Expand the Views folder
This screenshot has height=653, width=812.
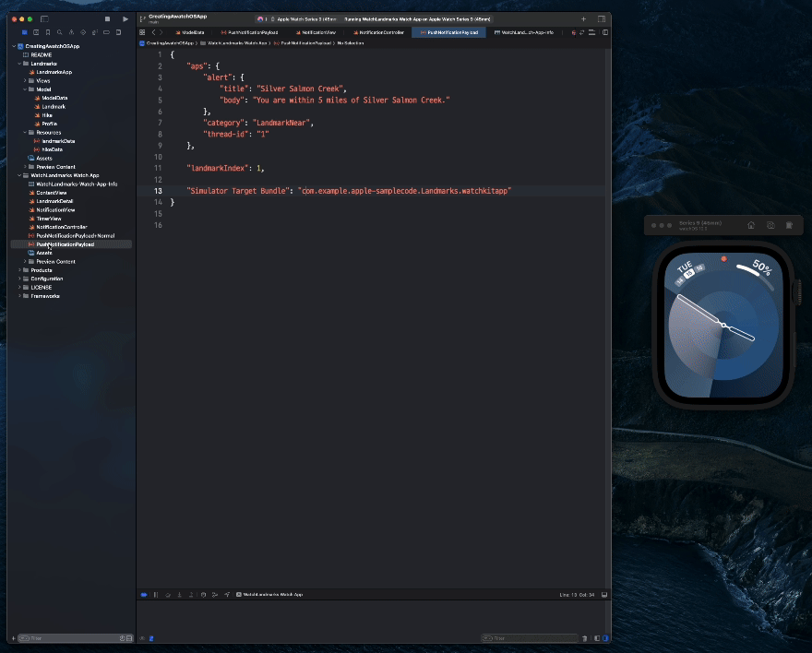(x=25, y=81)
